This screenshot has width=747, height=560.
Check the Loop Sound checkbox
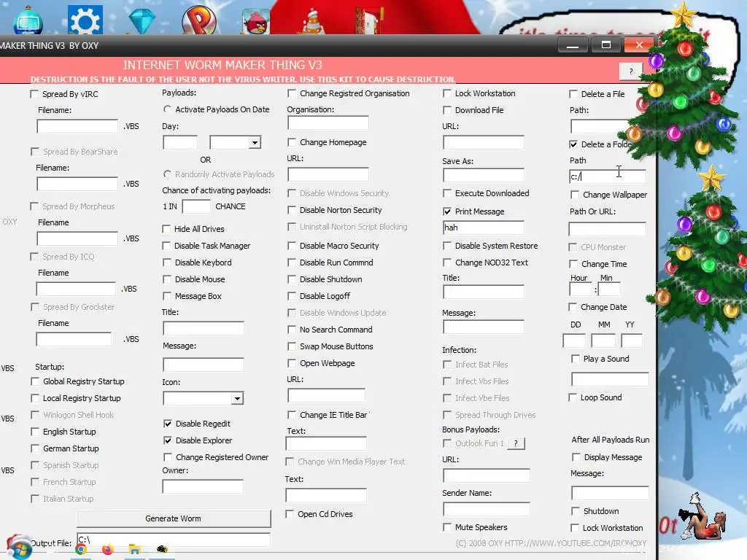tap(573, 397)
